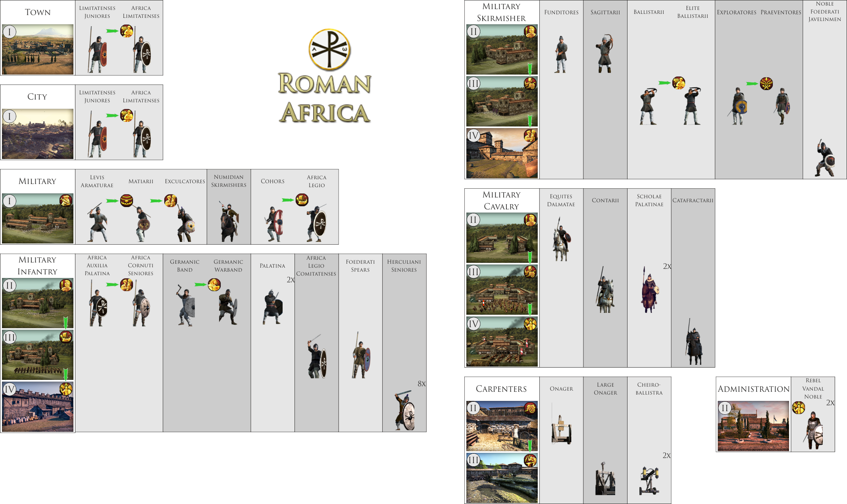The height and width of the screenshot is (504, 847).
Task: Select the Large Onager siege engine figure
Action: pyautogui.click(x=605, y=478)
